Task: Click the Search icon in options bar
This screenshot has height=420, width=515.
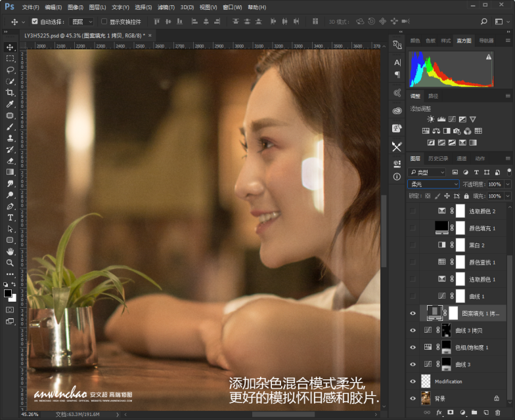Action: (483, 22)
